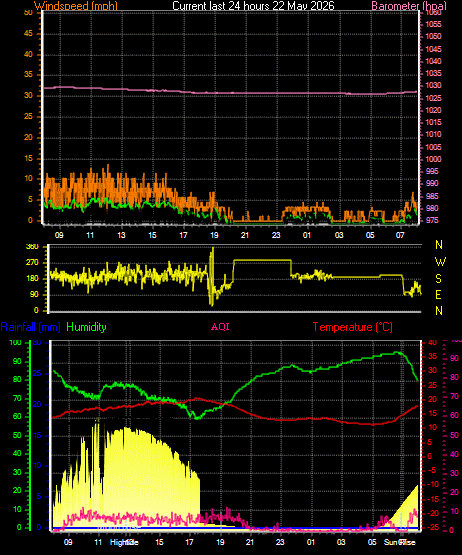The width and height of the screenshot is (462, 555).
Task: Click the 35 tick on temperature axis
Action: click(433, 357)
